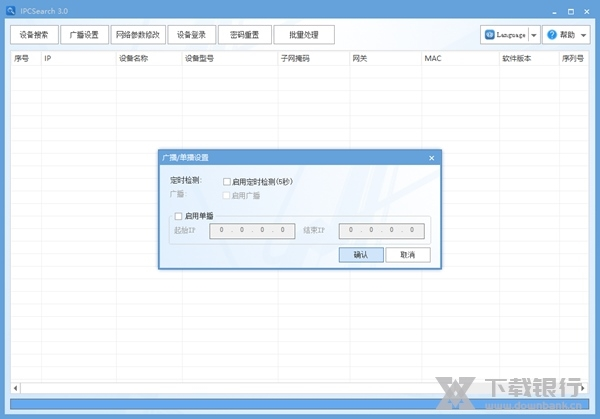
Task: Click the 起始IP address field
Action: tap(252, 231)
